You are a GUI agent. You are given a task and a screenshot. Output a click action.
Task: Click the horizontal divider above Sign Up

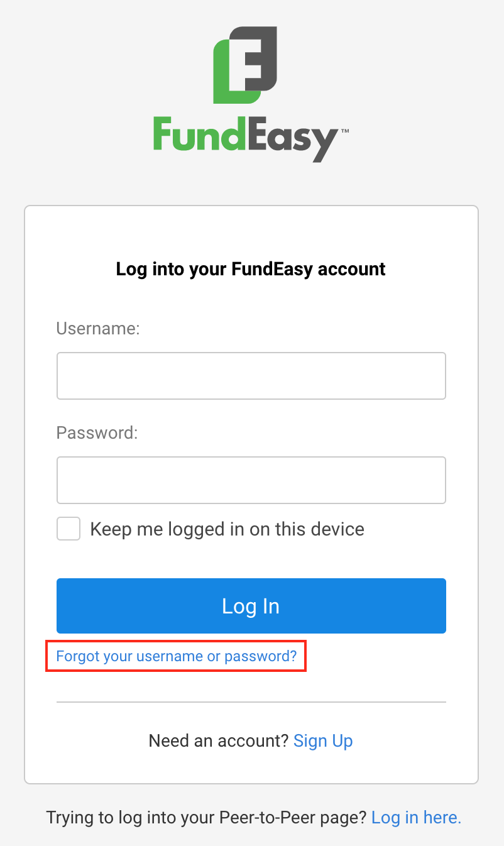pyautogui.click(x=251, y=701)
